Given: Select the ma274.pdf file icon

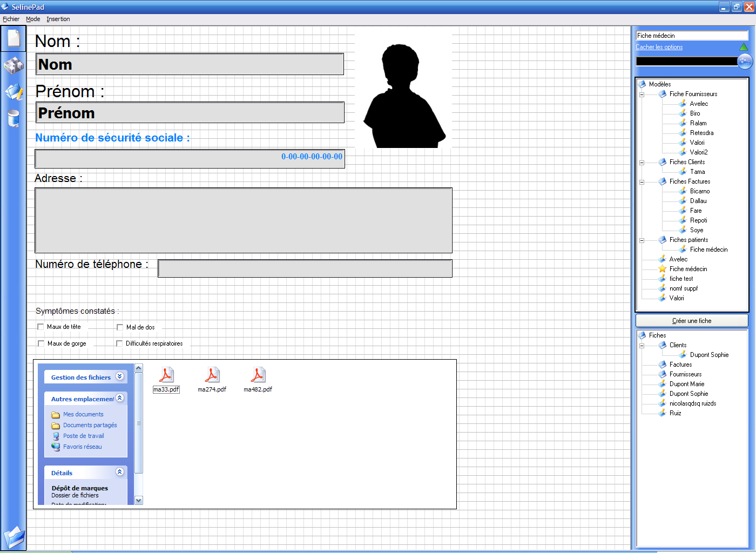Looking at the screenshot, I should click(212, 375).
